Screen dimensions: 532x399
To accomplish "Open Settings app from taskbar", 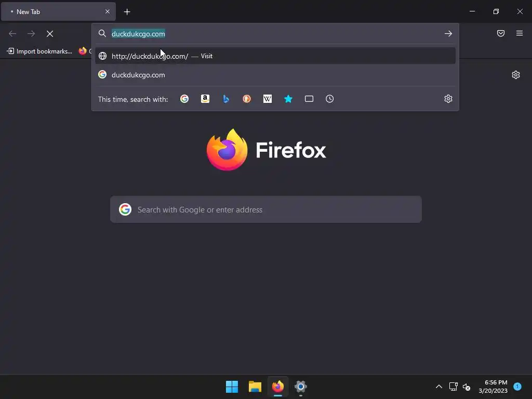I will coord(301,387).
